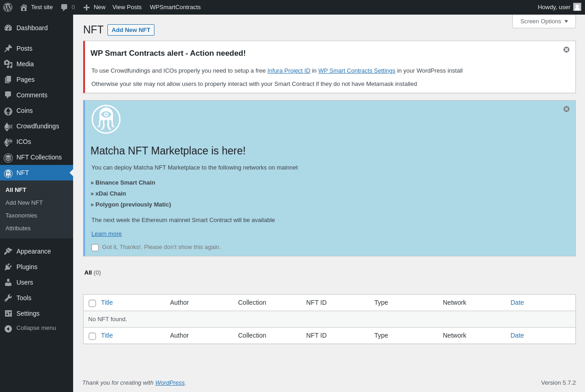Viewport: 585px width, 392px height.
Task: Click the Posts pin icon
Action: [8, 48]
